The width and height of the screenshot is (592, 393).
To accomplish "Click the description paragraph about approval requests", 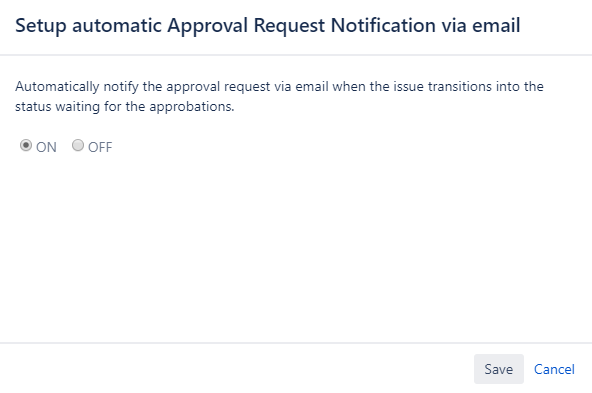I will (x=279, y=96).
